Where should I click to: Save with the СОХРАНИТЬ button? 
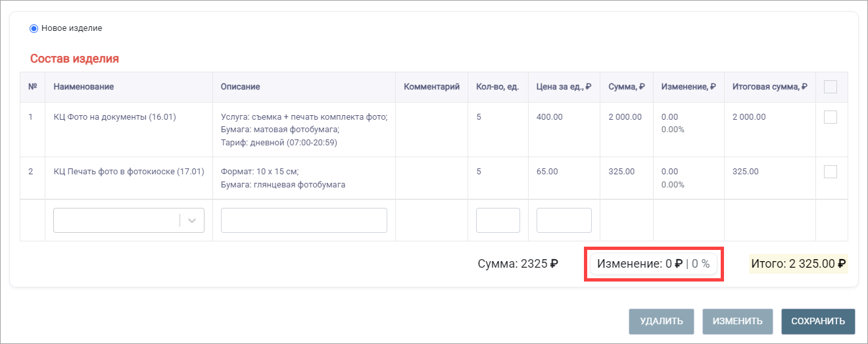coord(818,322)
